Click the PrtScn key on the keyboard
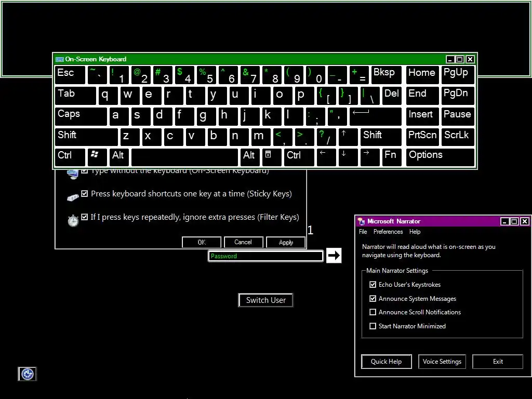 (x=422, y=137)
